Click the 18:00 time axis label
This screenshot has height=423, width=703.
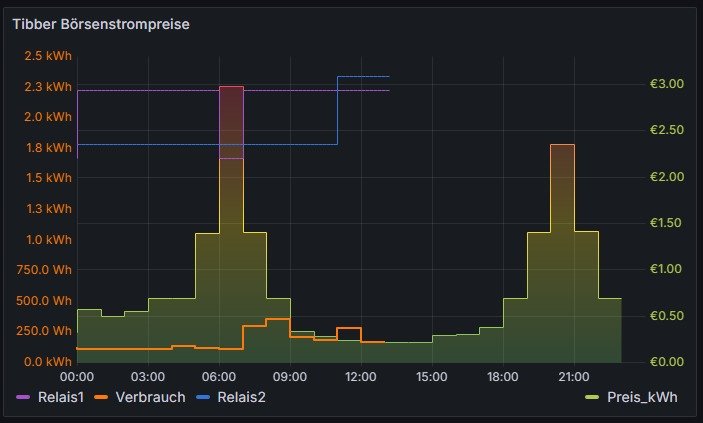pyautogui.click(x=502, y=377)
